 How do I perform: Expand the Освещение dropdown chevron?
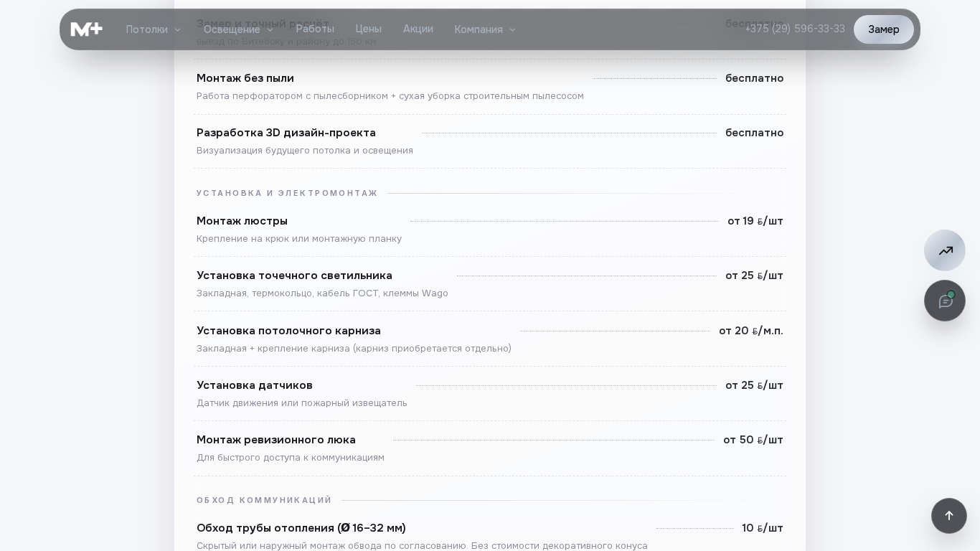coord(270,30)
